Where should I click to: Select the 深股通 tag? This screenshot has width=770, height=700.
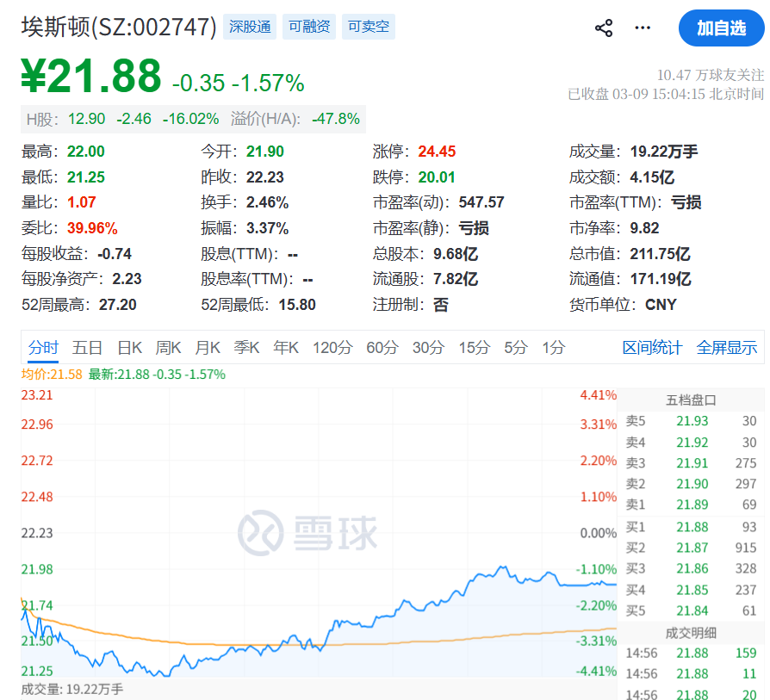click(x=250, y=27)
